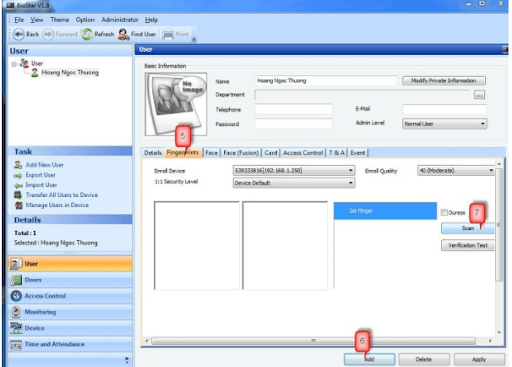Switch to the Face (Fusion) tab
Image resolution: width=512 pixels, height=367 pixels.
click(241, 153)
